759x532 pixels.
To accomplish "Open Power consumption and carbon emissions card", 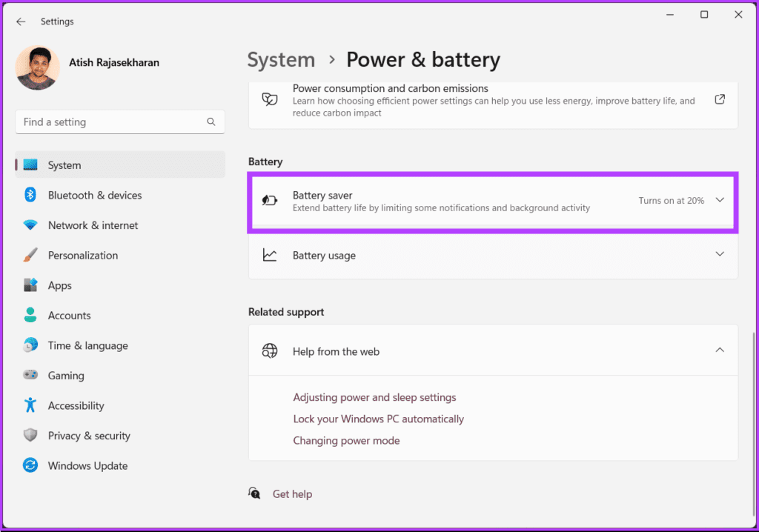I will coord(493,104).
